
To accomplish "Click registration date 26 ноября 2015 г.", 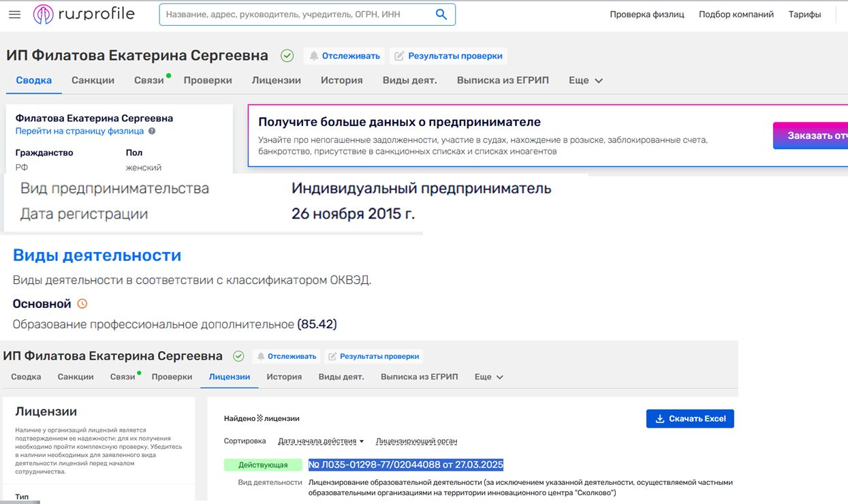I will pos(353,214).
